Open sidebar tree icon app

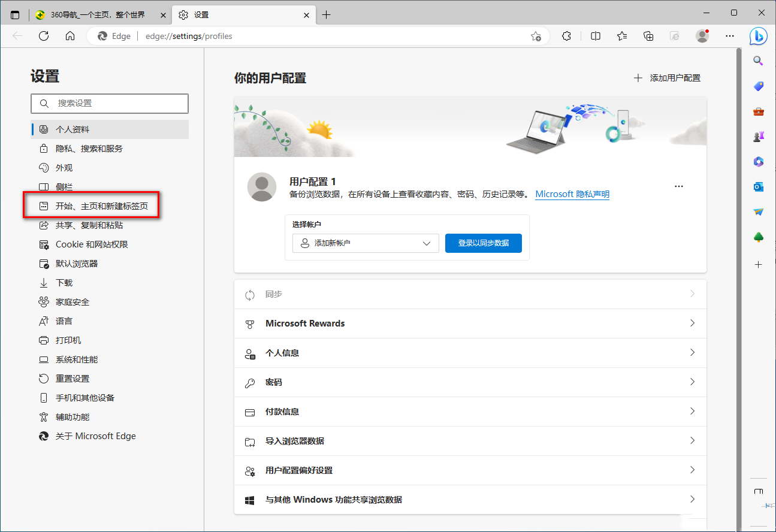[x=758, y=238]
